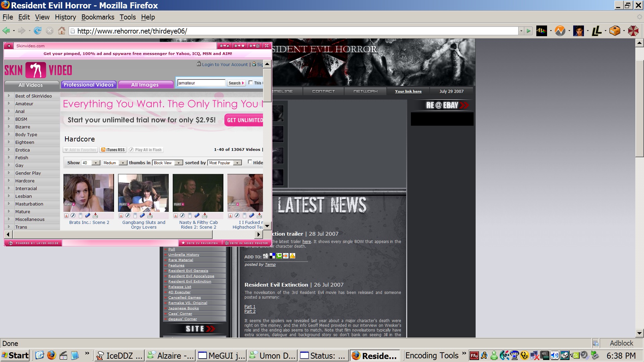Enable the This checkbox beside Search
The height and width of the screenshot is (362, 644).
coord(251,83)
